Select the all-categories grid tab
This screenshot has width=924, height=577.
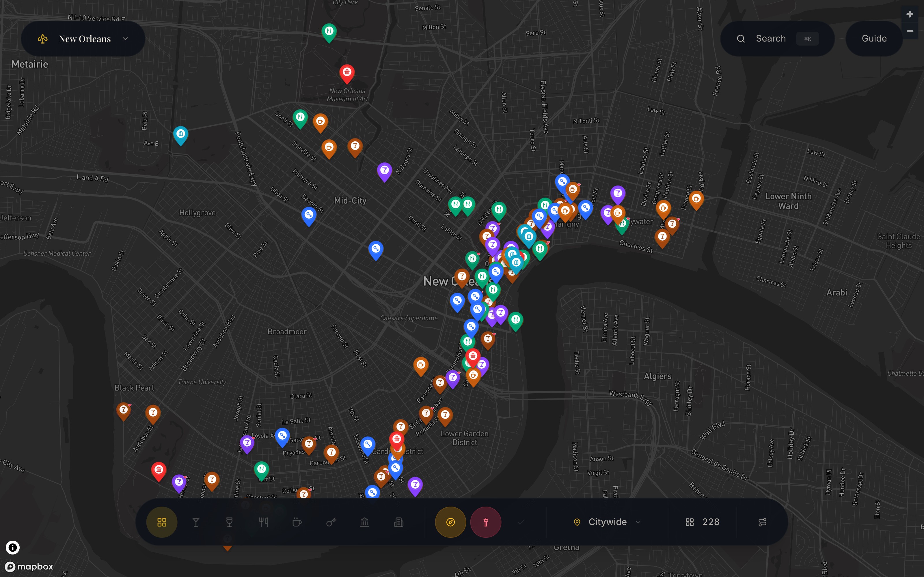(x=162, y=522)
